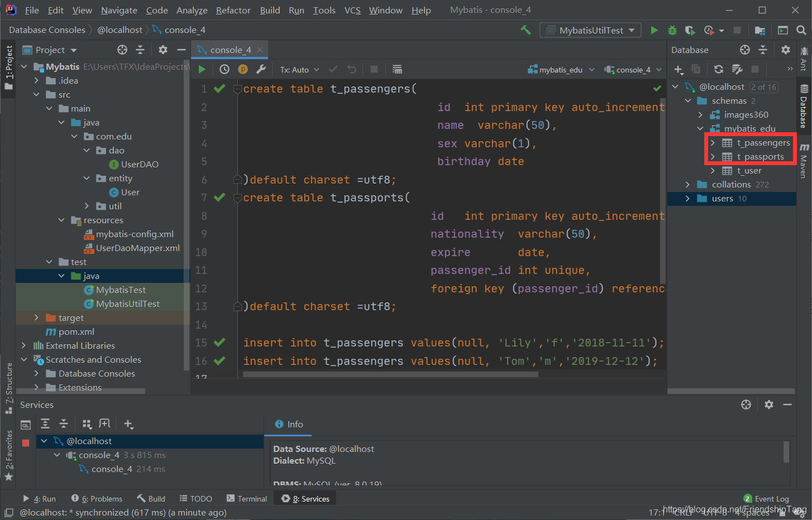Browse query history with the clock icon
This screenshot has width=812, height=520.
click(x=225, y=69)
